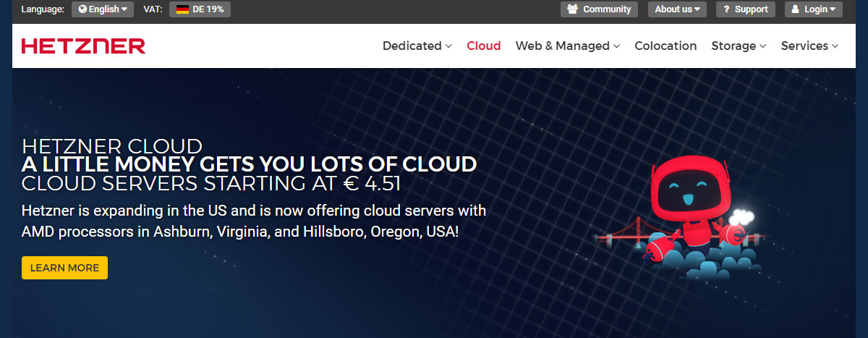Image resolution: width=868 pixels, height=338 pixels.
Task: Expand the About us menu
Action: [x=677, y=9]
